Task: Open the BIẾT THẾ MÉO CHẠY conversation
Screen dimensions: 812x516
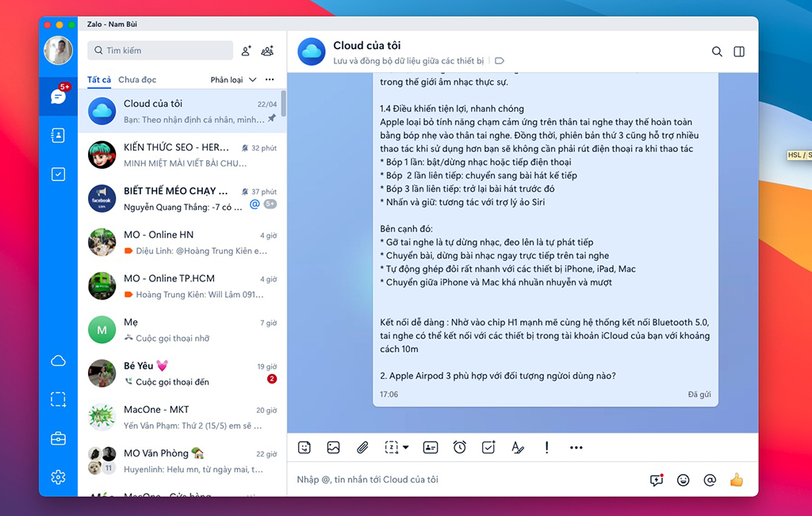Action: [x=182, y=199]
